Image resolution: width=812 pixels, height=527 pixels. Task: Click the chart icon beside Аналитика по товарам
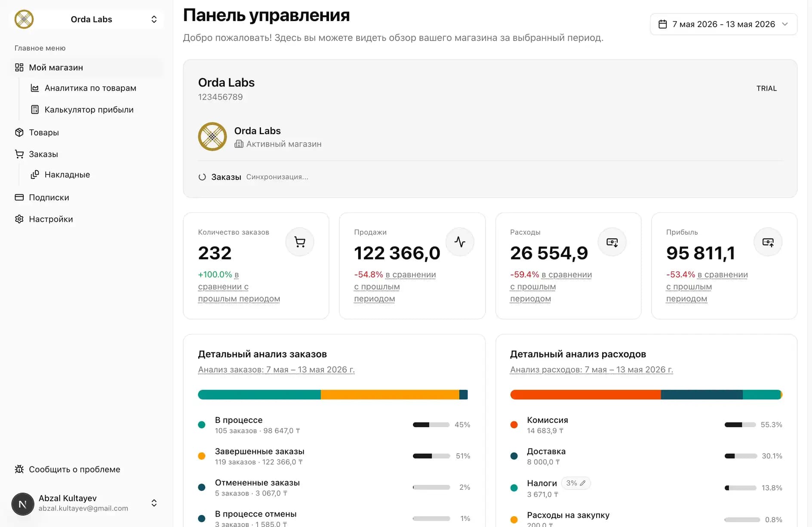click(35, 88)
